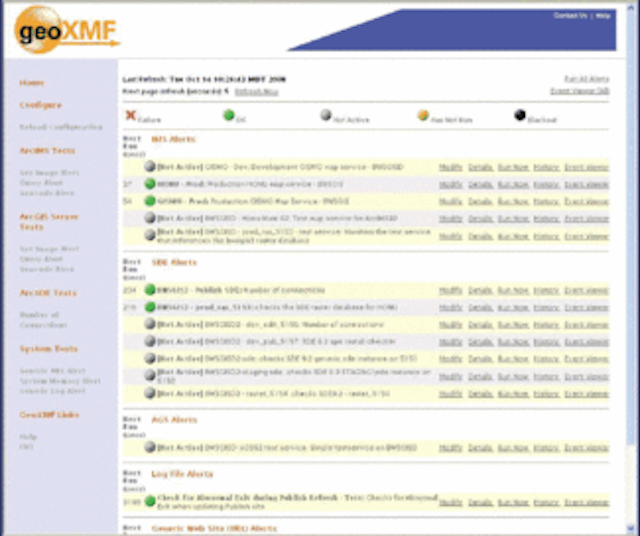Image resolution: width=640 pixels, height=536 pixels.
Task: Open the ArcSDE Tests sidebar section
Action: pos(48,293)
